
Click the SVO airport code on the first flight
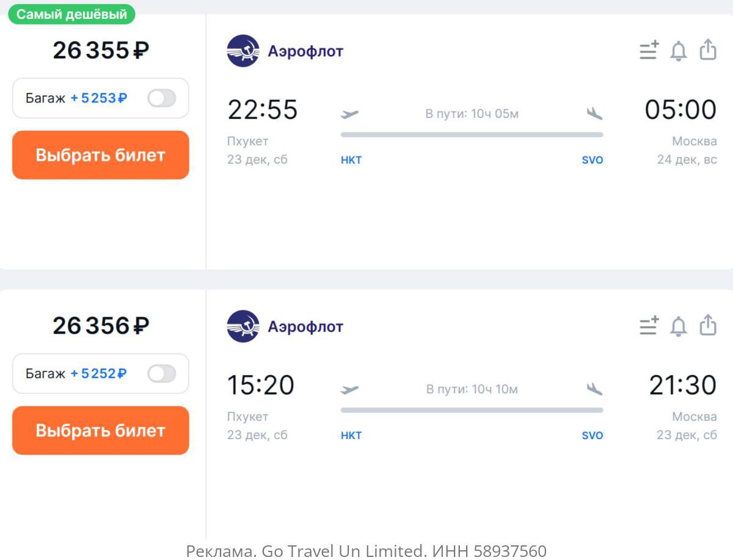coord(592,160)
